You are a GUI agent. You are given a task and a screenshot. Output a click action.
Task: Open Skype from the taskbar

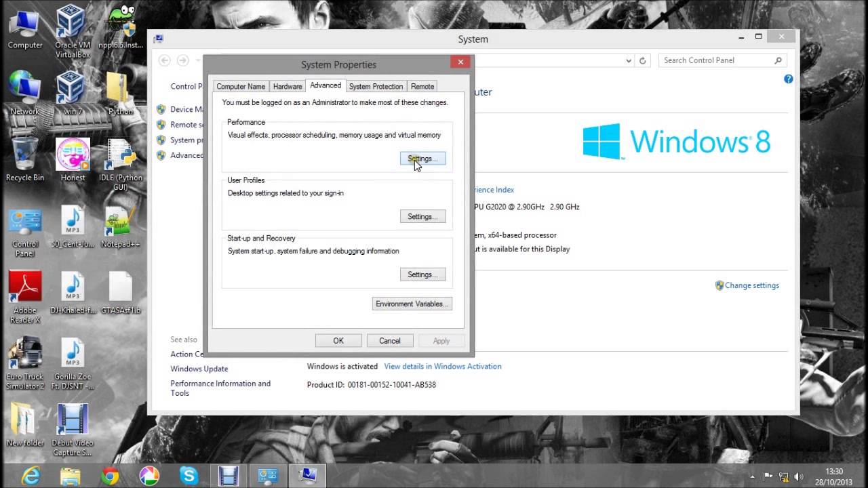click(189, 475)
